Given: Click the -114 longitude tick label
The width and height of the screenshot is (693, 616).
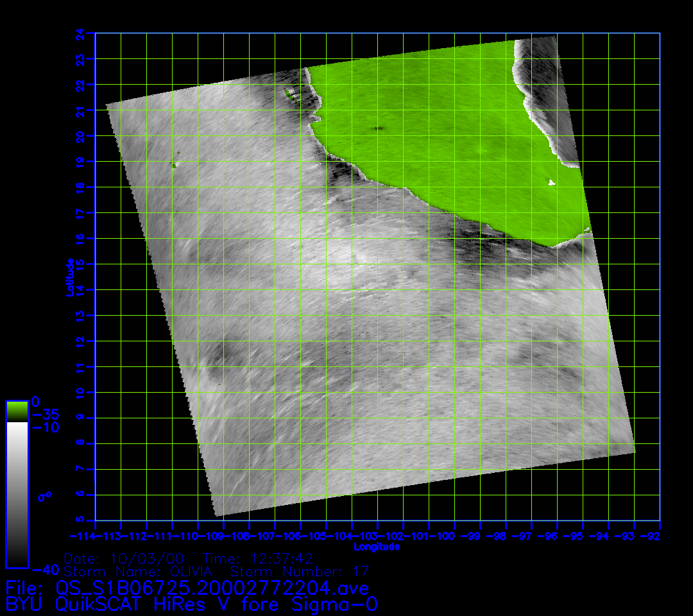Looking at the screenshot, I should [83, 535].
